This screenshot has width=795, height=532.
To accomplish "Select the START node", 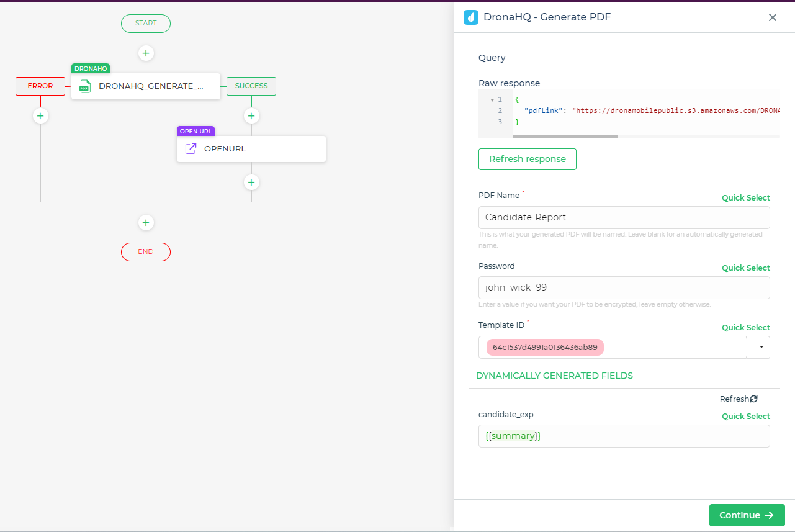I will pos(146,24).
